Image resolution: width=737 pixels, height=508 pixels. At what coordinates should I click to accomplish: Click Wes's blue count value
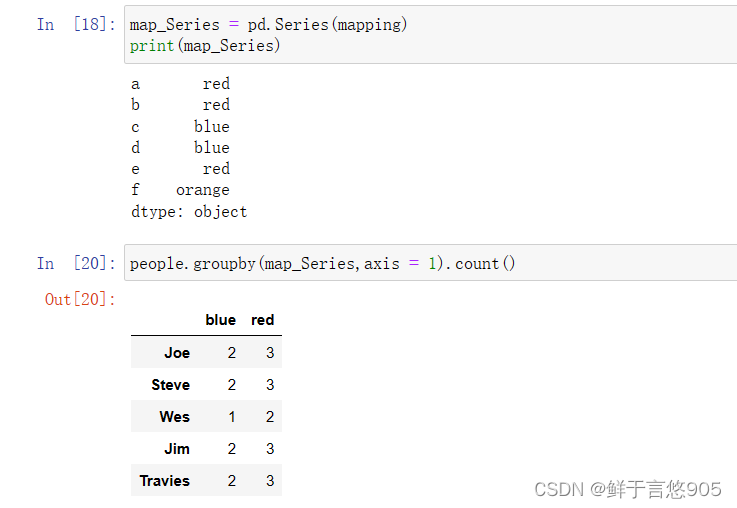[232, 417]
